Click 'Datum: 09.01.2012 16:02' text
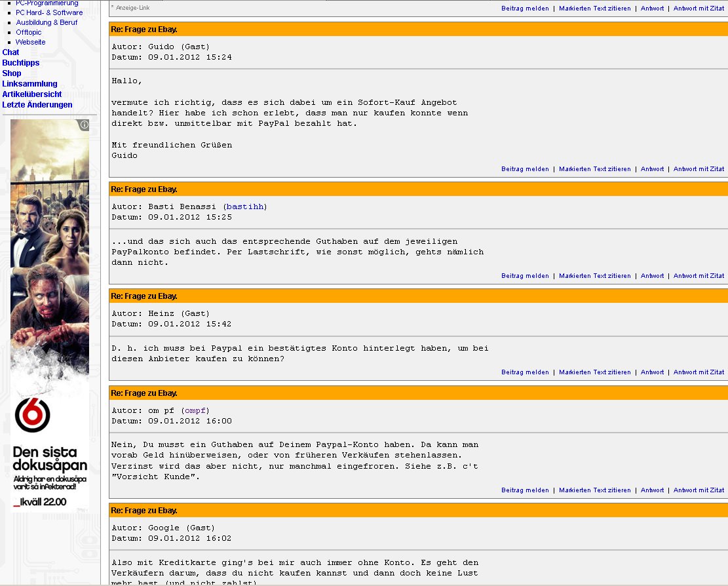728x586 pixels. [172, 539]
